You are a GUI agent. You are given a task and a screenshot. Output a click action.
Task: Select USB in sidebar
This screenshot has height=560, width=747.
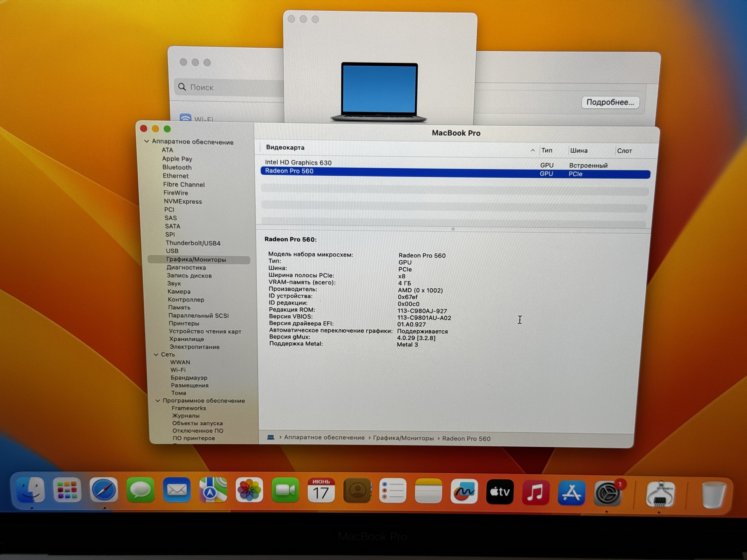(x=172, y=251)
